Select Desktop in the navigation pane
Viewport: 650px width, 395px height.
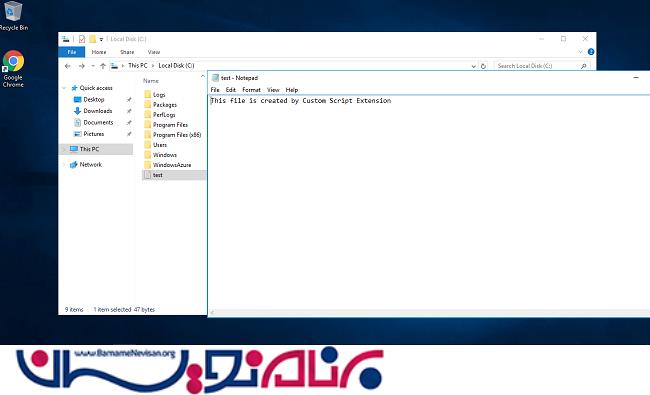pos(94,99)
